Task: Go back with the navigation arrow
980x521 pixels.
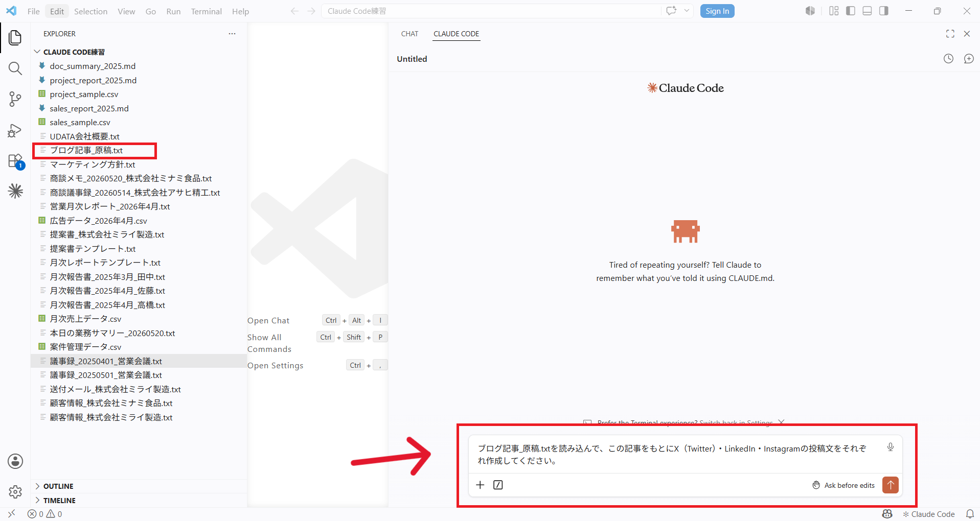Action: coord(294,11)
